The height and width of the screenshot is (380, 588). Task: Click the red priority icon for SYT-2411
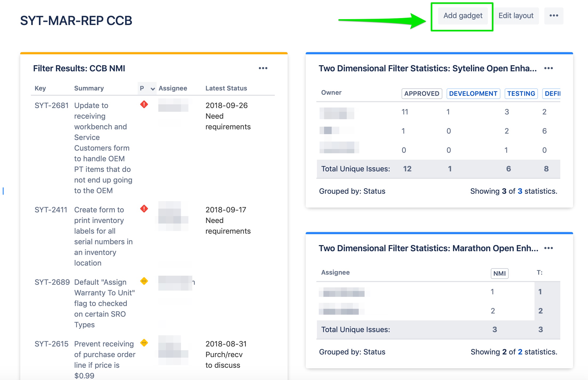(144, 209)
